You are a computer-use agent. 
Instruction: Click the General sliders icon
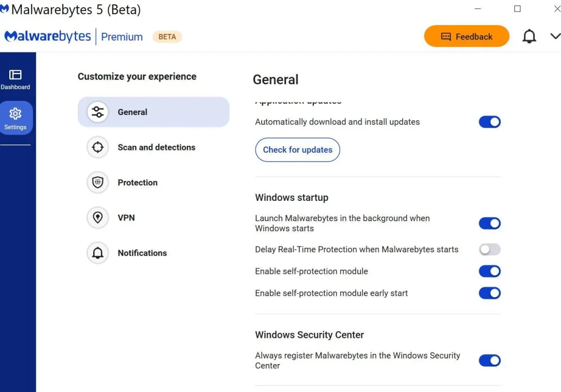tap(98, 112)
